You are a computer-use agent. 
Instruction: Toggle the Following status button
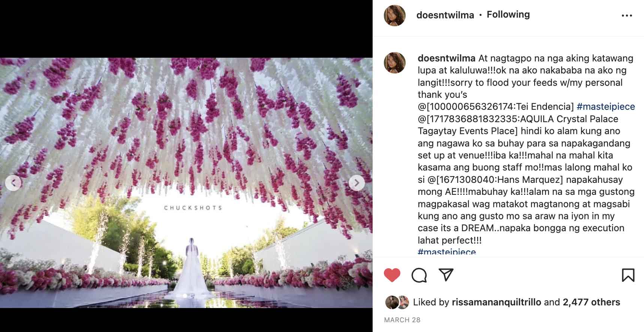[x=508, y=15]
